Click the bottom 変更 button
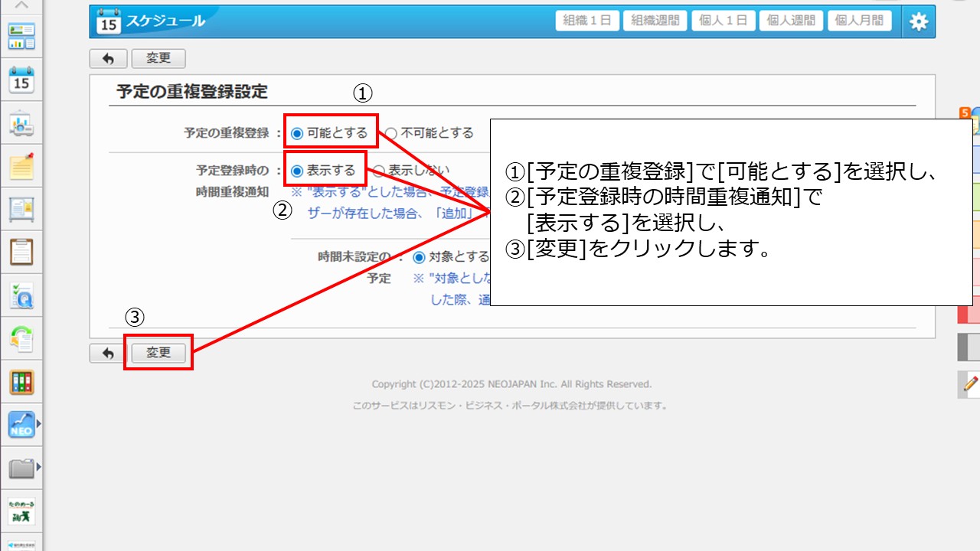This screenshot has width=980, height=551. point(158,353)
